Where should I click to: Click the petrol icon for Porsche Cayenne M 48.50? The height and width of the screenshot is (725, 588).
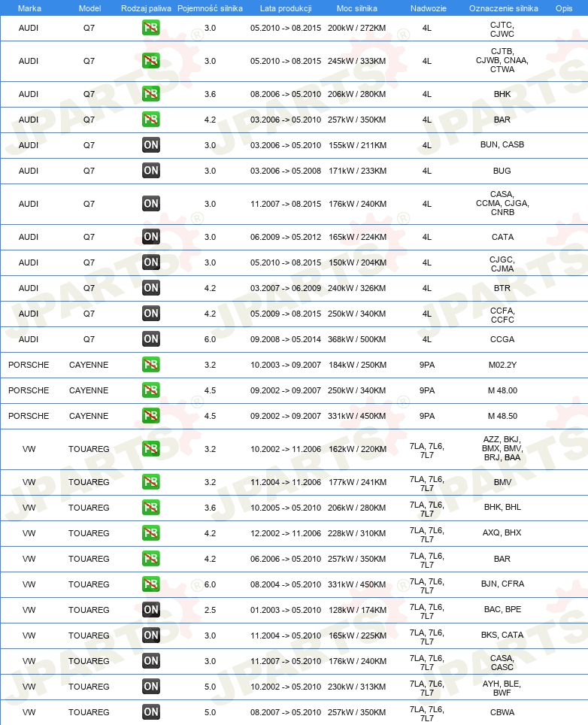click(x=150, y=416)
